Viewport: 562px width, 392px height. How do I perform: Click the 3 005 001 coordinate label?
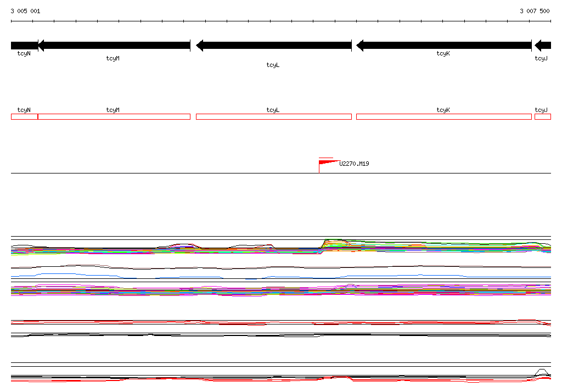25,11
